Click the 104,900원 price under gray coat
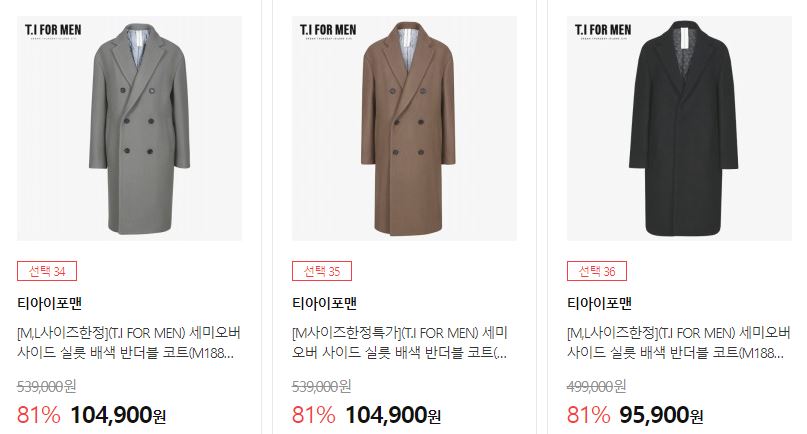 pyautogui.click(x=118, y=415)
